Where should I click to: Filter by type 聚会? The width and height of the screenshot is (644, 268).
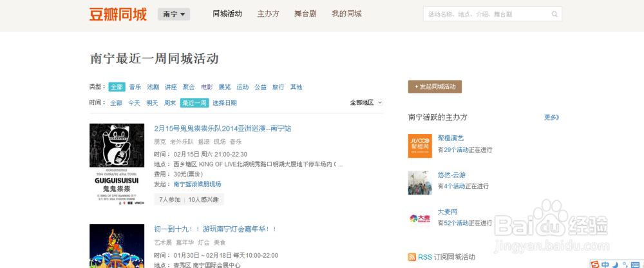(189, 87)
